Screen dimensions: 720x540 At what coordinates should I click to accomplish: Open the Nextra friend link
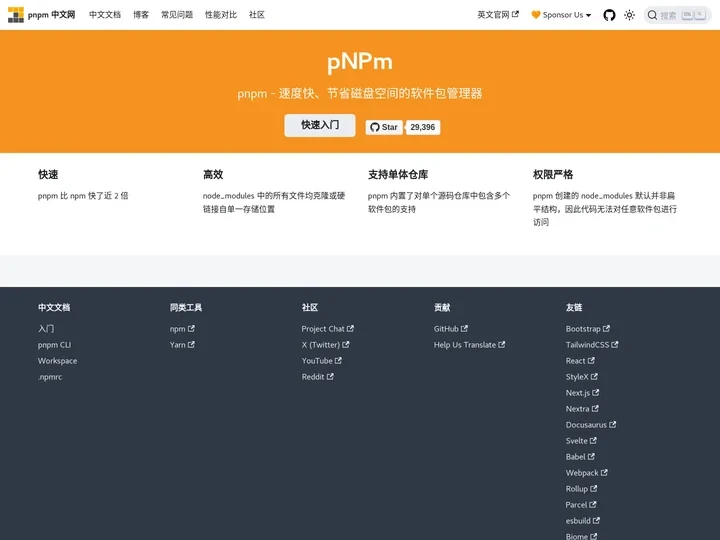click(x=582, y=409)
